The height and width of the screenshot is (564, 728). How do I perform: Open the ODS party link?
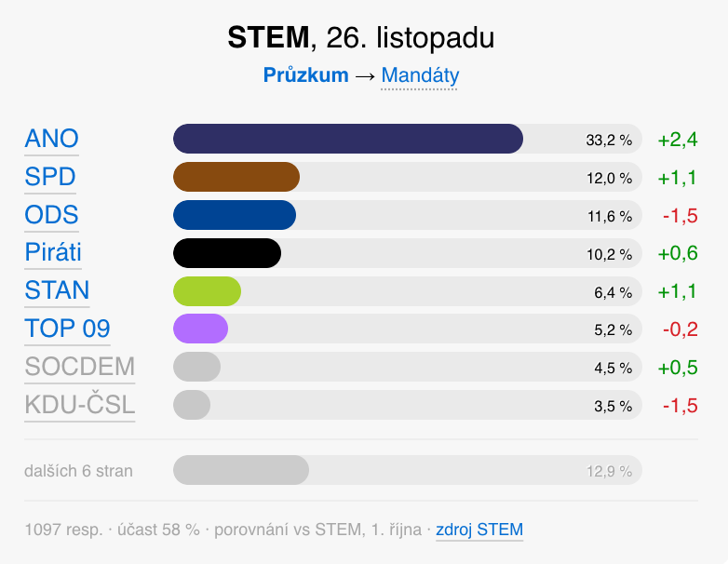point(51,215)
